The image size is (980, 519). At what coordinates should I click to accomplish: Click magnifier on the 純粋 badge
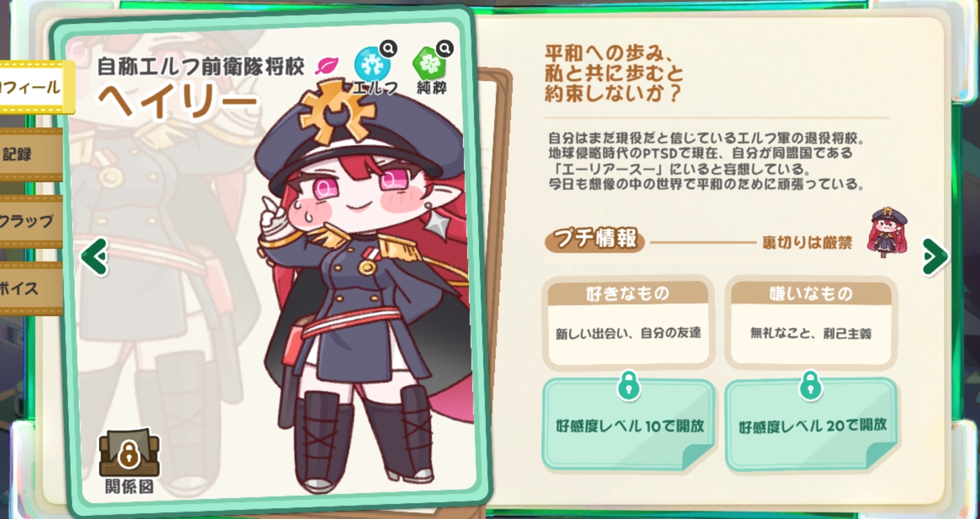(445, 48)
